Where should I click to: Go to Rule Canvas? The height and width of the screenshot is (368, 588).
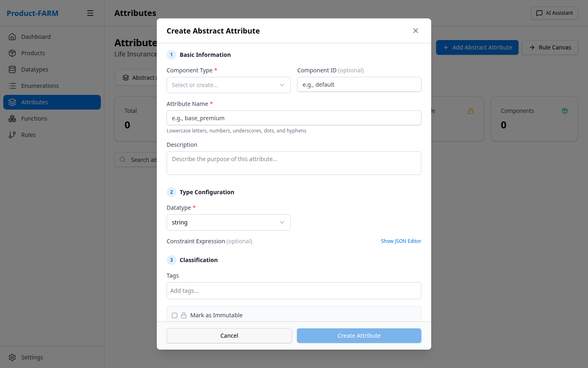click(550, 47)
